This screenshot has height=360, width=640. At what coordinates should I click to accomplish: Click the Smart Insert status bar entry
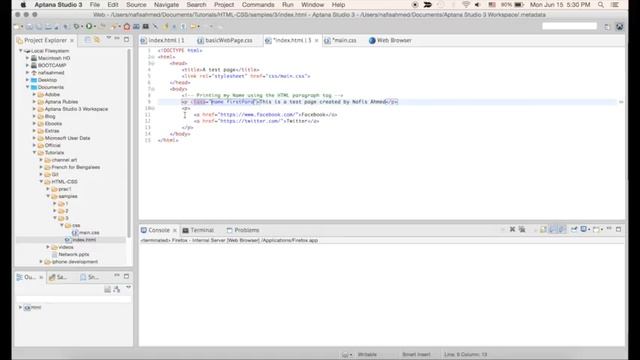pyautogui.click(x=416, y=354)
